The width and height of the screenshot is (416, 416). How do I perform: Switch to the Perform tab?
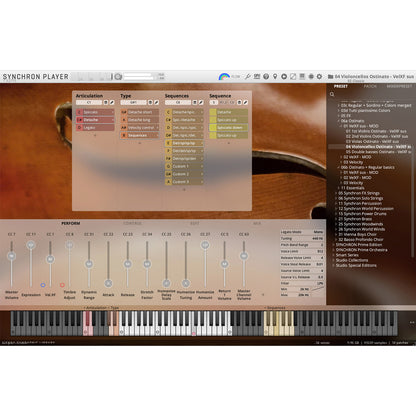point(71,223)
